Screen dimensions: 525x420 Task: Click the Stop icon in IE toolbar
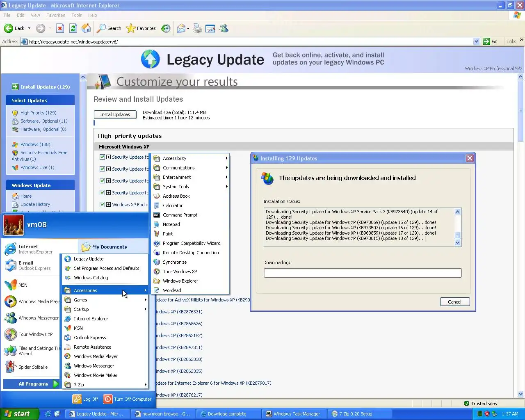(60, 28)
